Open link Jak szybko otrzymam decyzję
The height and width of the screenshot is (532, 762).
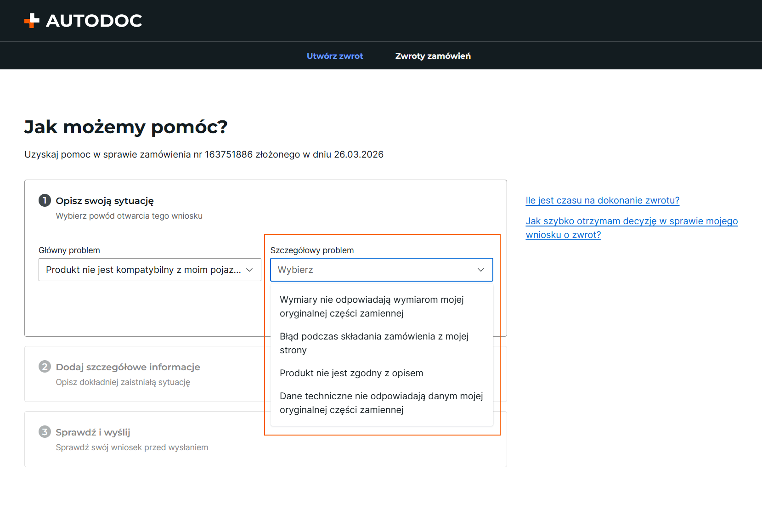(x=632, y=228)
